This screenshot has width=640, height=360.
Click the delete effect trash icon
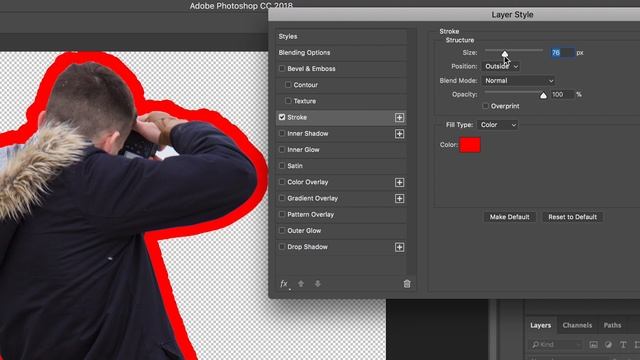pos(407,284)
